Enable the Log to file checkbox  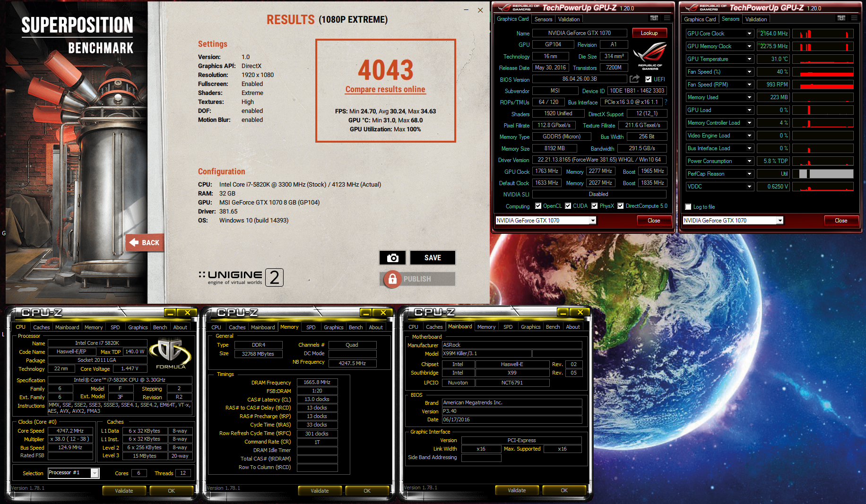coord(688,207)
